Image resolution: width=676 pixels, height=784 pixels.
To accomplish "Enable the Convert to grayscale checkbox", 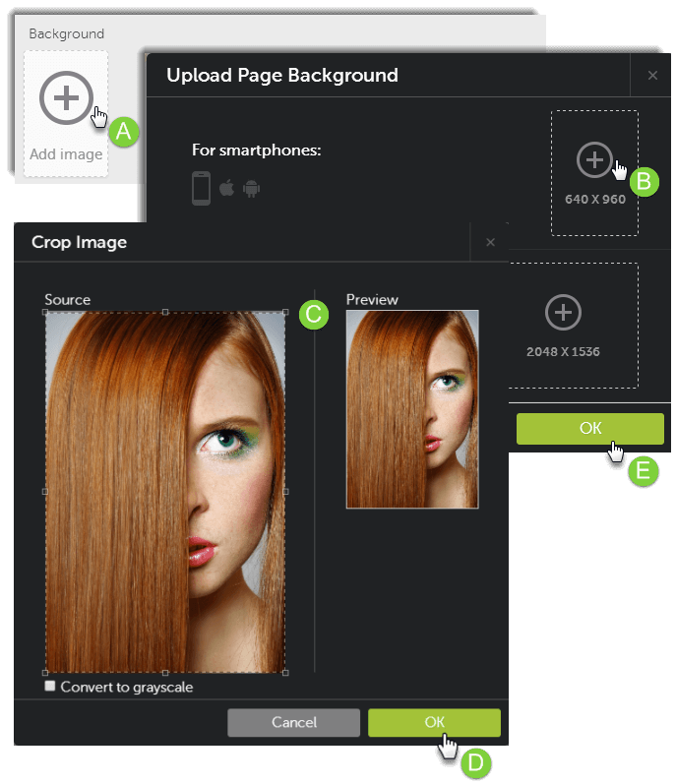I will click(x=50, y=687).
